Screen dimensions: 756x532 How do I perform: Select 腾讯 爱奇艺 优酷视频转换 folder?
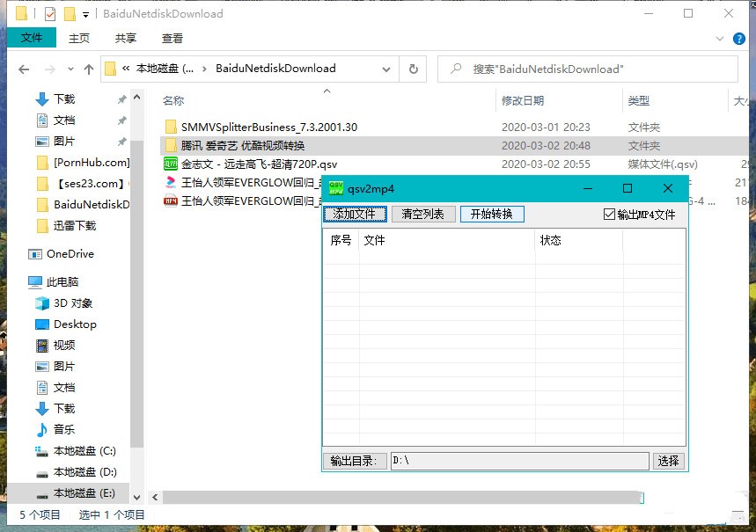pos(243,145)
